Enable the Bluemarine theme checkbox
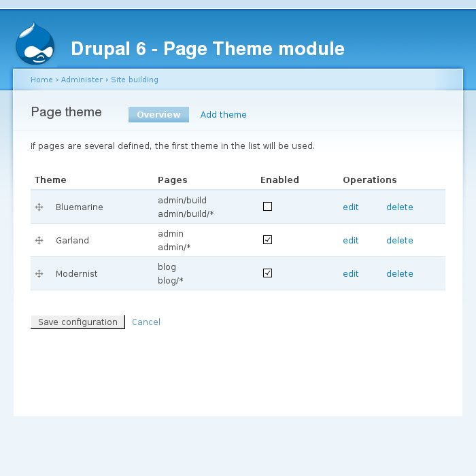 267,207
